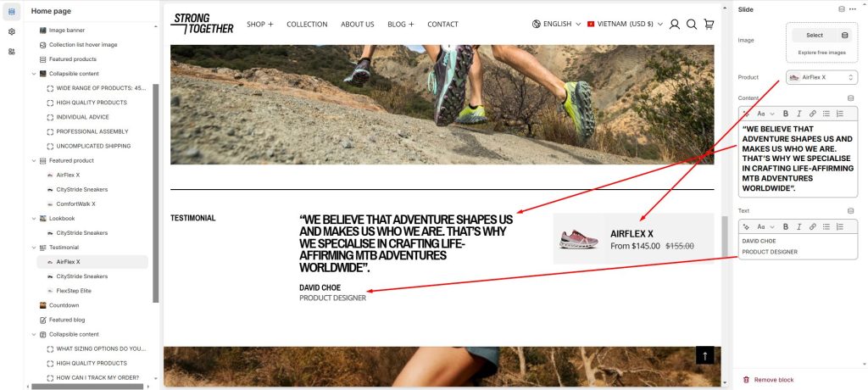The width and height of the screenshot is (868, 390).
Task: Select the Countdown section in sidebar
Action: click(x=64, y=305)
